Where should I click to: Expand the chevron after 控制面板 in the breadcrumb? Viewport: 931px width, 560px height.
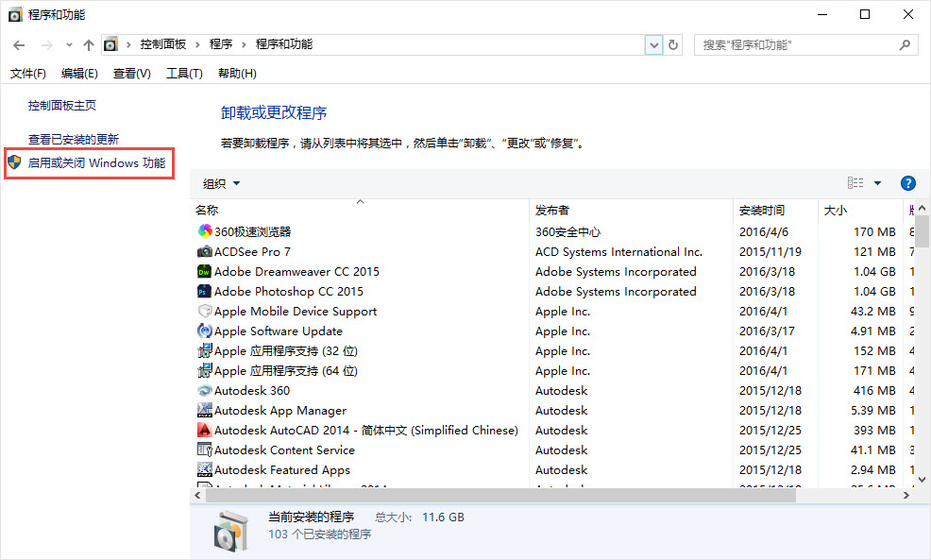click(197, 45)
